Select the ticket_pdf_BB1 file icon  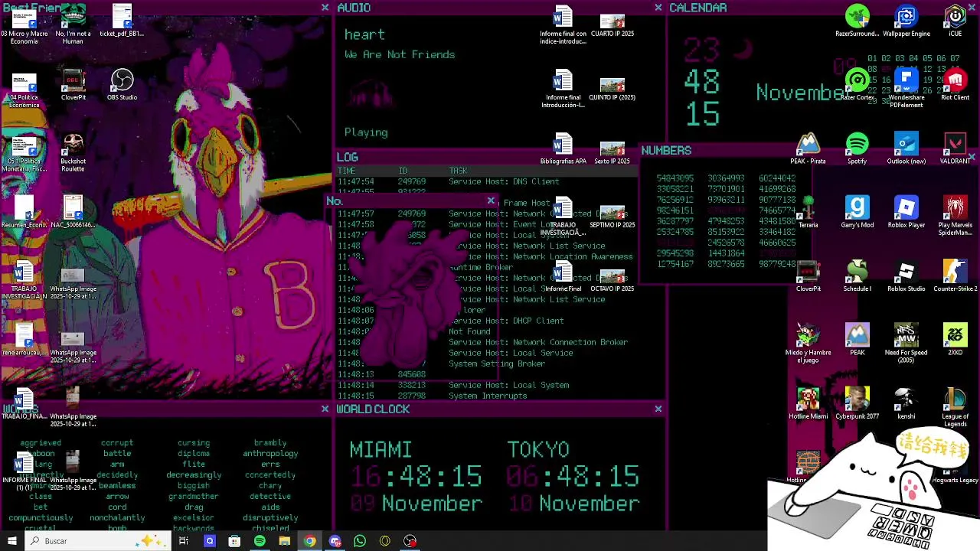click(x=122, y=21)
